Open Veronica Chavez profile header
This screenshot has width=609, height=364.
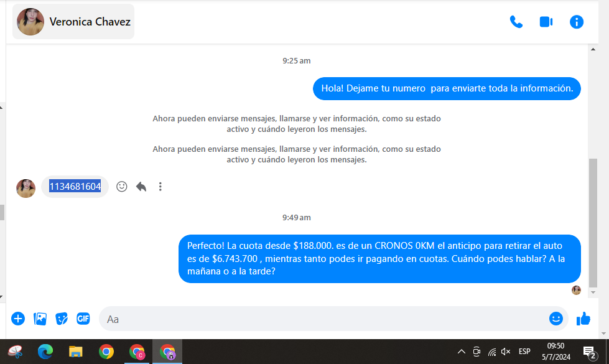click(73, 22)
